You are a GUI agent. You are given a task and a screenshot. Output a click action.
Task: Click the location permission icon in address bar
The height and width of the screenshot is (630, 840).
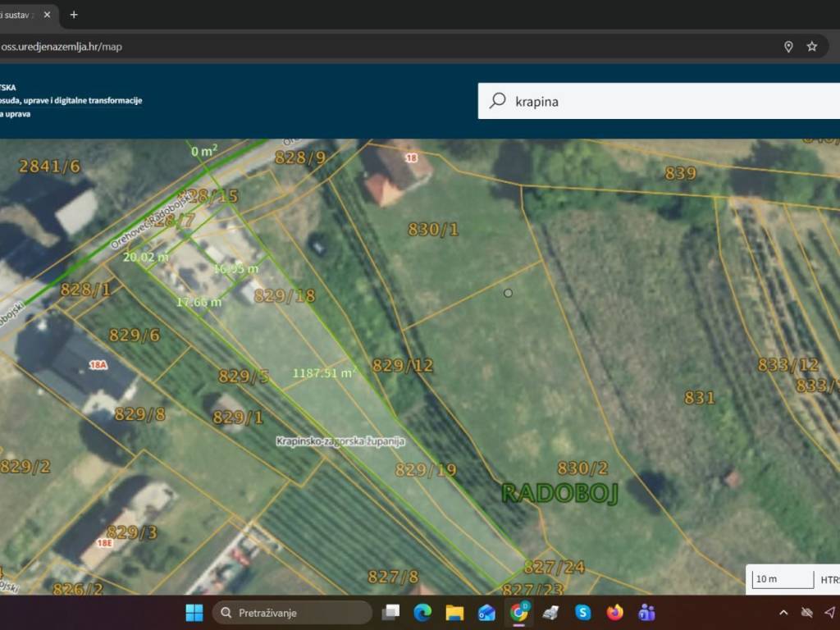[788, 47]
